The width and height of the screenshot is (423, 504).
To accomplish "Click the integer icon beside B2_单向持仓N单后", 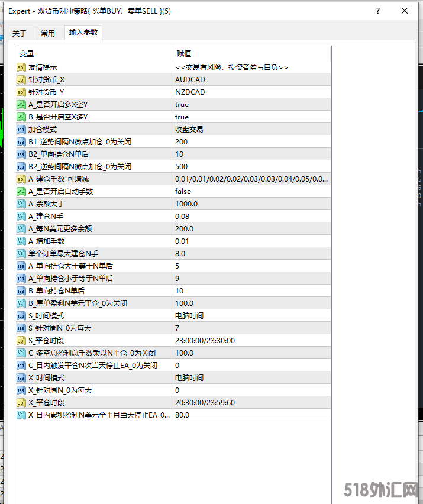I will pos(21,154).
